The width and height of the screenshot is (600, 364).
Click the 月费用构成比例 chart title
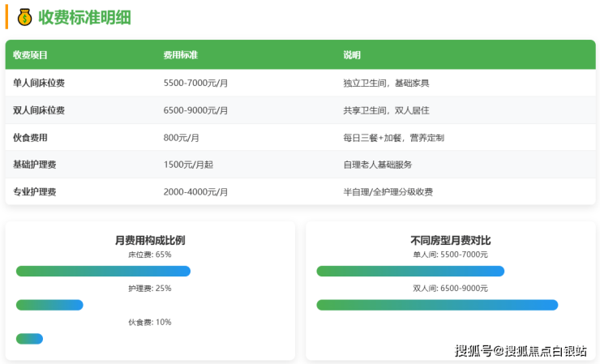[150, 240]
